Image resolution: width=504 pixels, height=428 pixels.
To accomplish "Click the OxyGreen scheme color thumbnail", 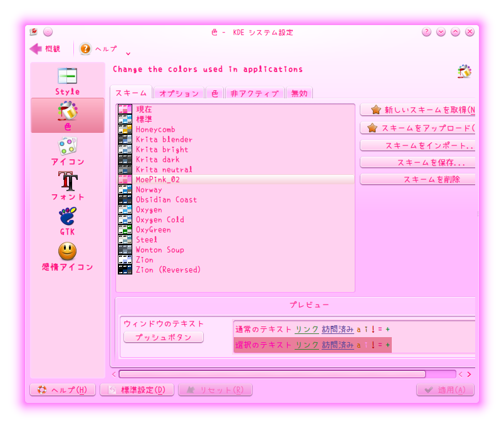I will (125, 229).
